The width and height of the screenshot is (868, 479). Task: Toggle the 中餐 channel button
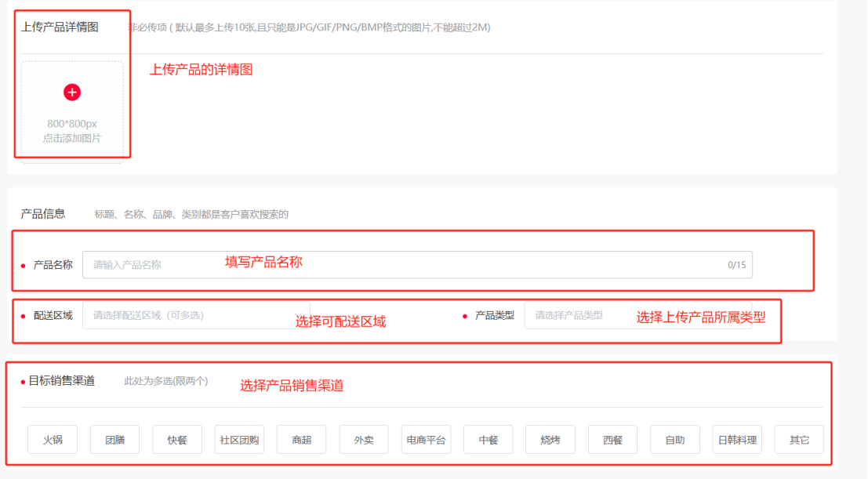click(488, 440)
